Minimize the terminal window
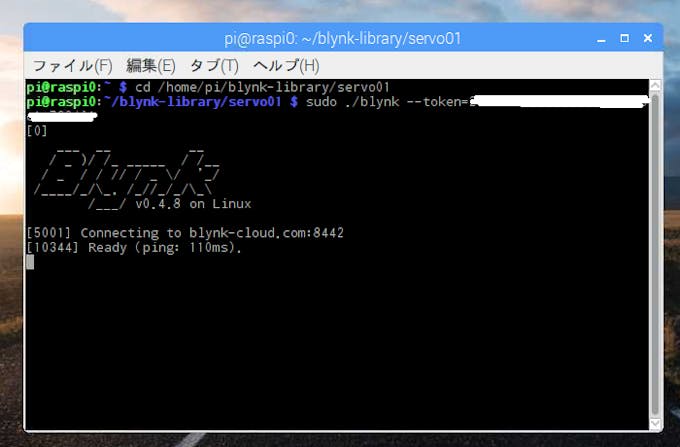The height and width of the screenshot is (447, 680). [601, 39]
